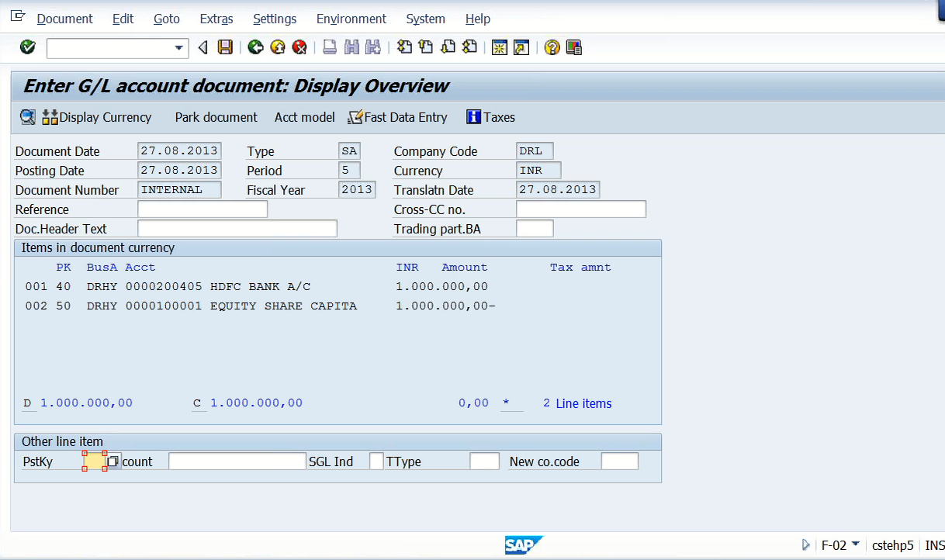This screenshot has width=945, height=560.
Task: Select line item 002 EQUITY SHARE CAPITA
Action: click(x=260, y=306)
